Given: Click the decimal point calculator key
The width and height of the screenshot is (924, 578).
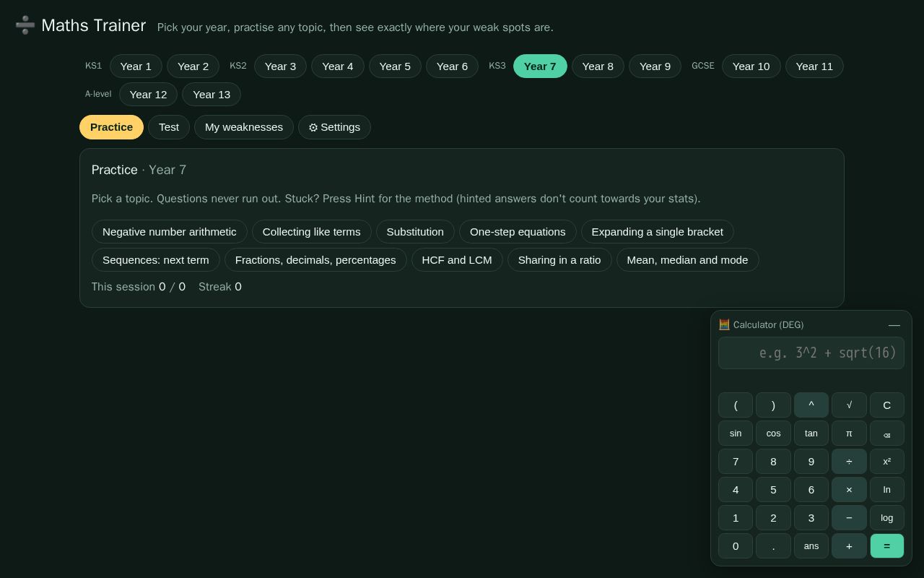Looking at the screenshot, I should click(773, 546).
